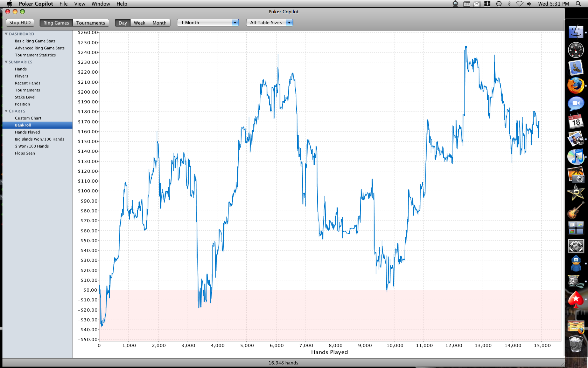Launch PokerStars red spade icon in Dock
Screen dimensions: 588x368
[576, 300]
